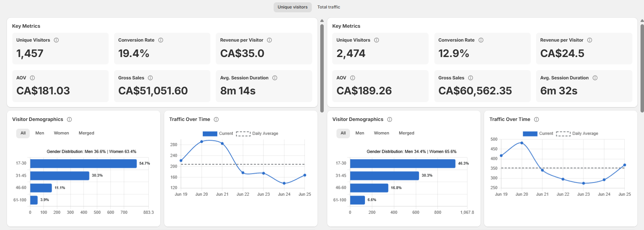Toggle Daily Average legend in left traffic chart
Image resolution: width=644 pixels, height=230 pixels.
(257, 134)
